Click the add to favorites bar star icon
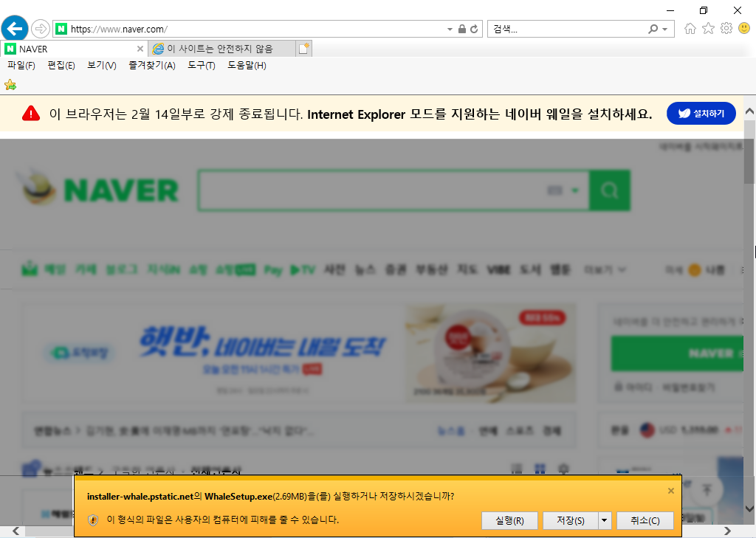Screen dimensions: 756x538 (10, 85)
